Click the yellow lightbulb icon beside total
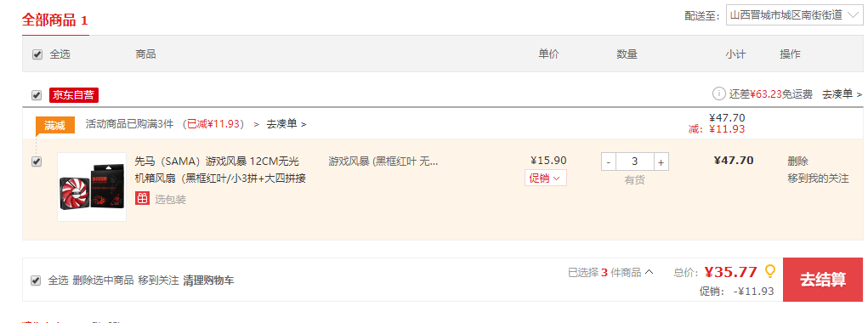The width and height of the screenshot is (868, 323). coord(769,271)
